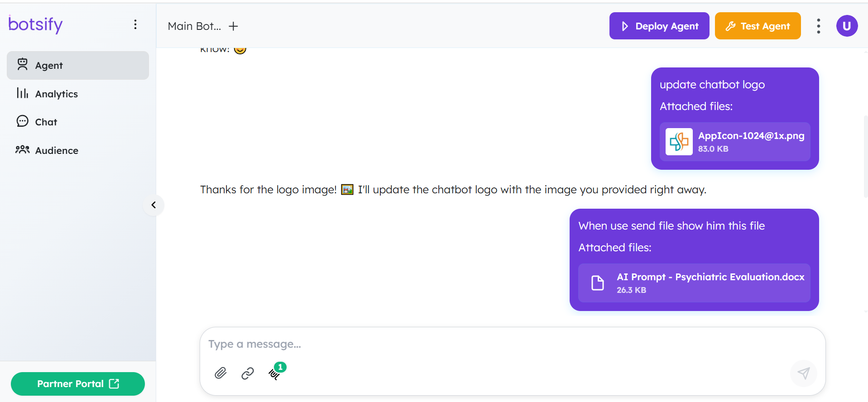Click the Main Bot tab title

(x=194, y=26)
